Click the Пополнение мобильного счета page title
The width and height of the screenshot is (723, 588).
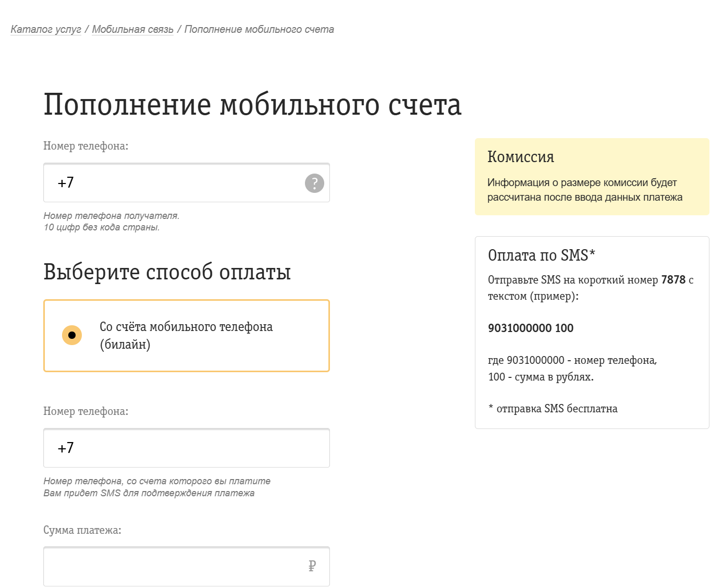[252, 104]
